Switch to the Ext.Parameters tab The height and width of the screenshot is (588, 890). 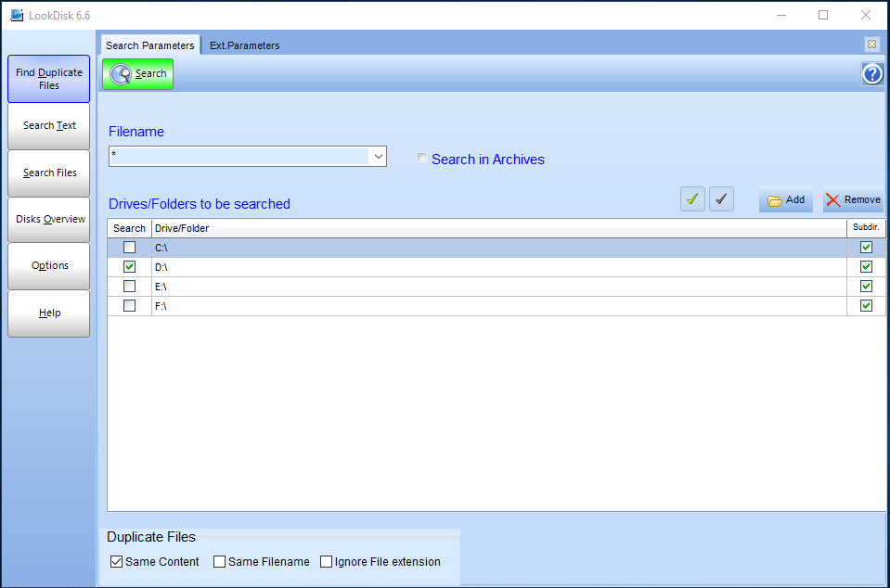pyautogui.click(x=244, y=45)
